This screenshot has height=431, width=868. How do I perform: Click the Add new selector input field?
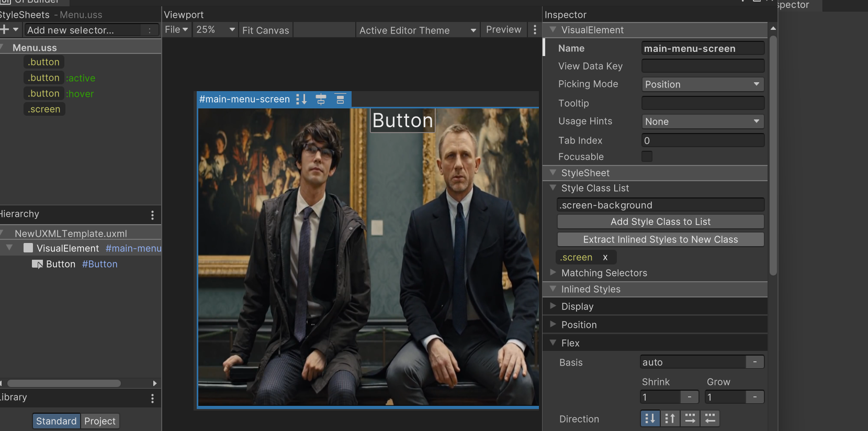click(x=91, y=30)
